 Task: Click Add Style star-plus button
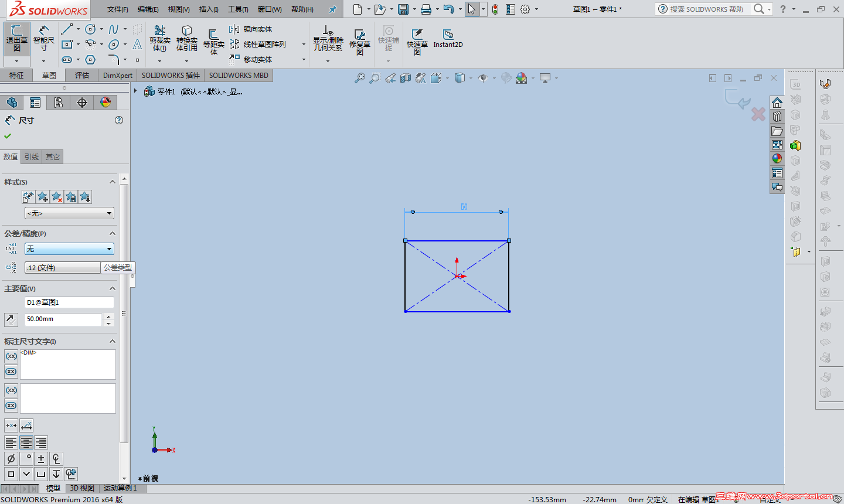[43, 197]
